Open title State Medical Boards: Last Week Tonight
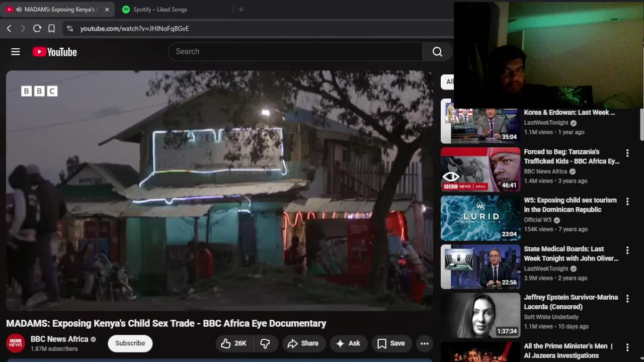 [571, 253]
